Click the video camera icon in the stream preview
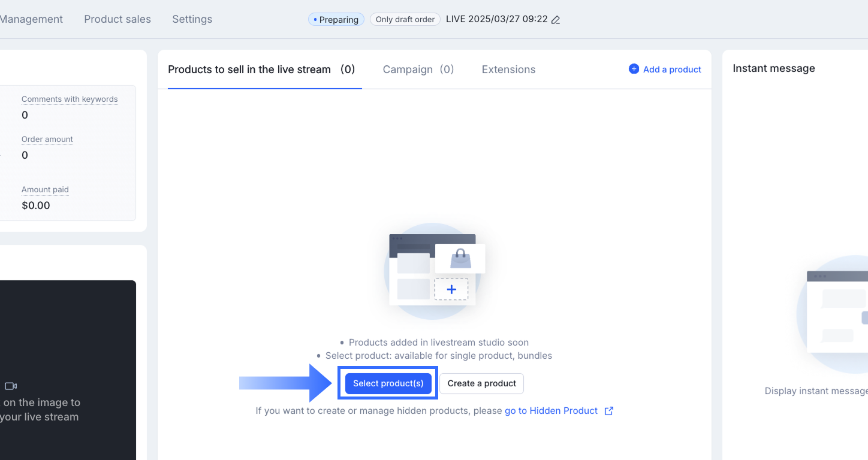 [11, 386]
